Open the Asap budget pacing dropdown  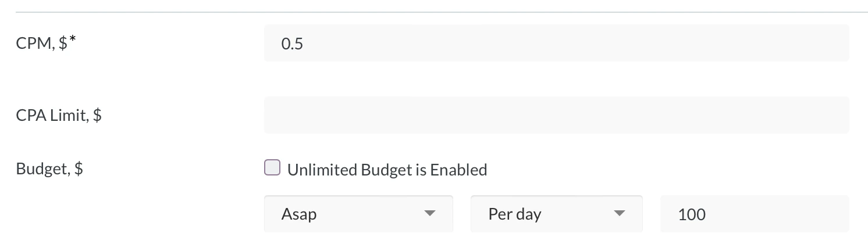pyautogui.click(x=358, y=214)
